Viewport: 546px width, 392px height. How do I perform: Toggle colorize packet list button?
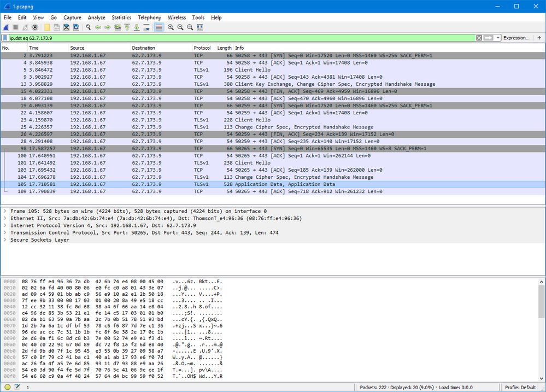[158, 27]
